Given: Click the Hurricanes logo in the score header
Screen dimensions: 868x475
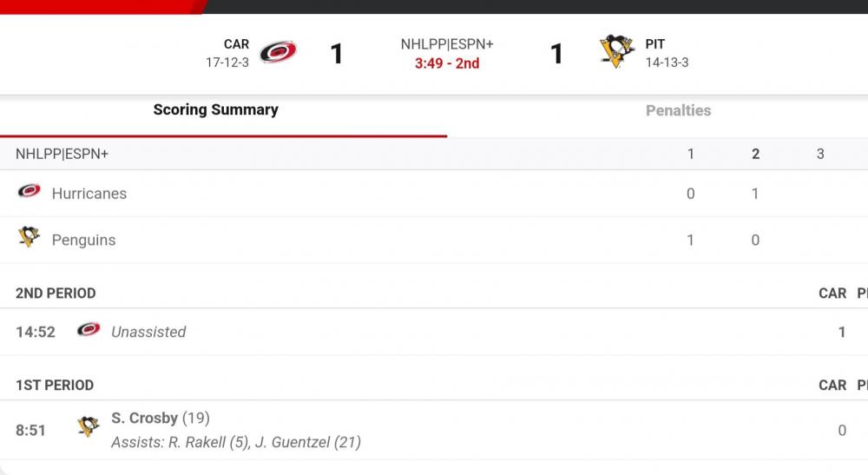Looking at the screenshot, I should point(278,53).
